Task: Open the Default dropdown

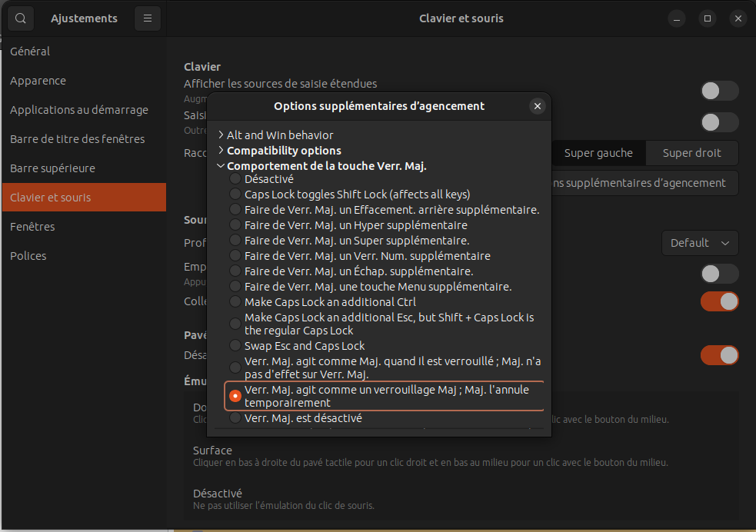Action: tap(699, 243)
